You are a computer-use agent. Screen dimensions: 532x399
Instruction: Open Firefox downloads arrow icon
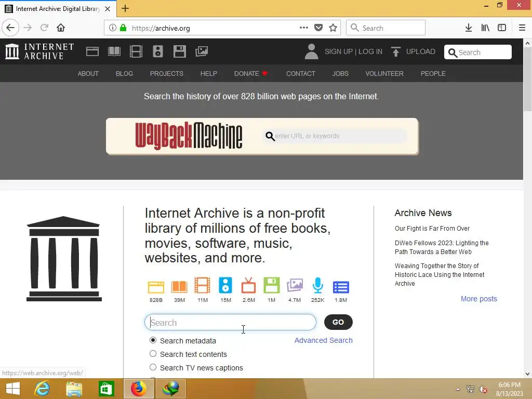pos(469,28)
